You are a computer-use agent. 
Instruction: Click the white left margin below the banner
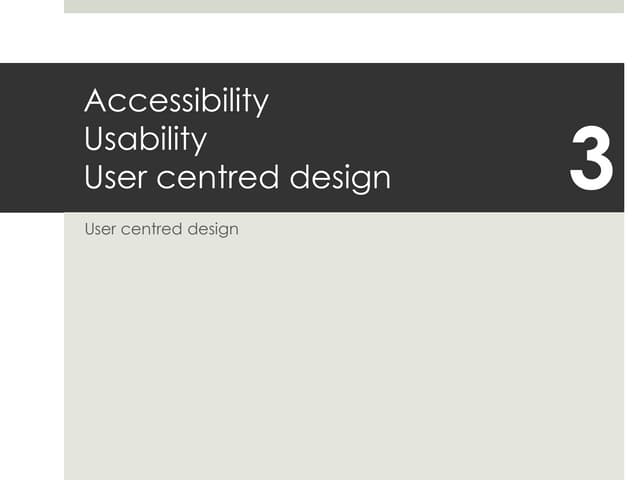[x=30, y=345]
